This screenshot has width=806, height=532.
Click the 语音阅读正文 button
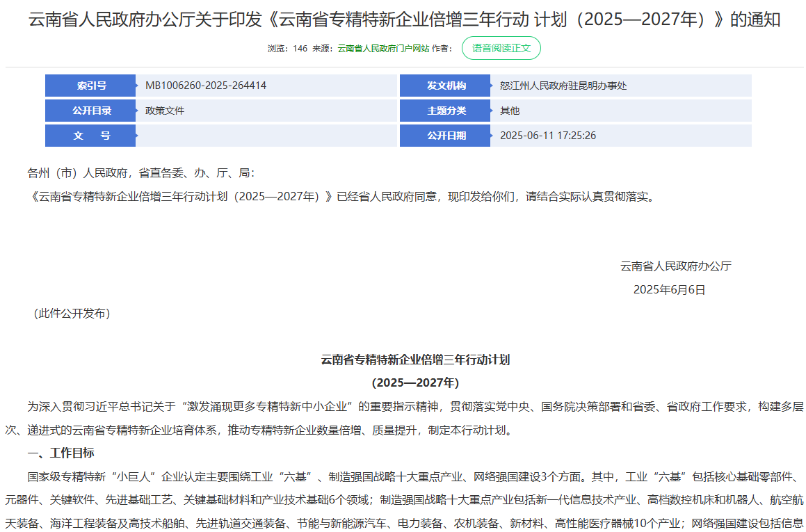[501, 48]
